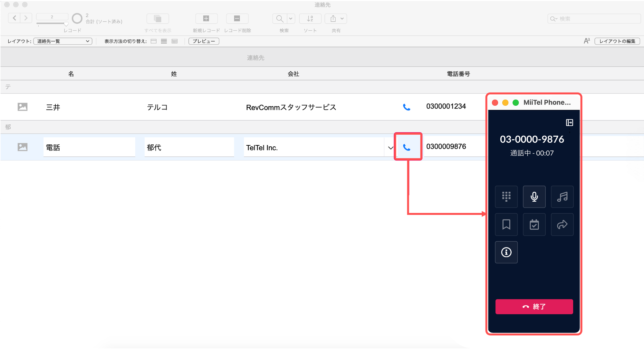The image size is (644, 349).
Task: Add a new record with 新規レコード
Action: 206,19
